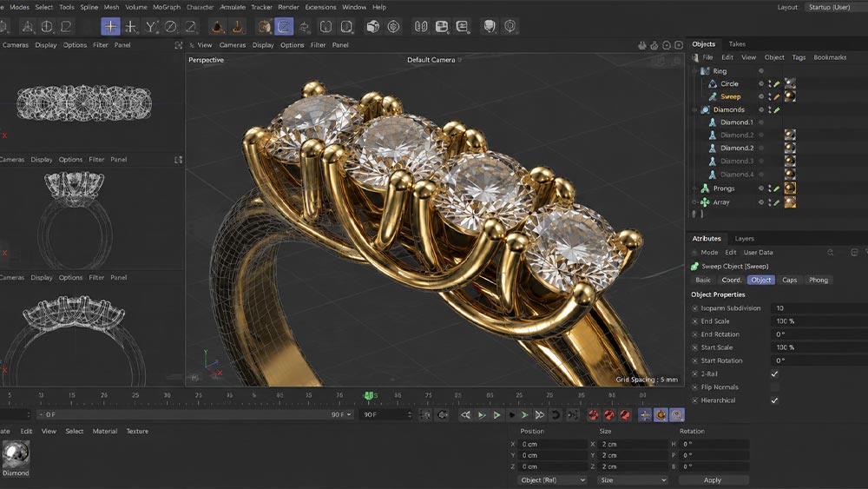Screen dimensions: 868x489
Task: Click the cube primitive icon in the toolbar
Action: coord(373,26)
